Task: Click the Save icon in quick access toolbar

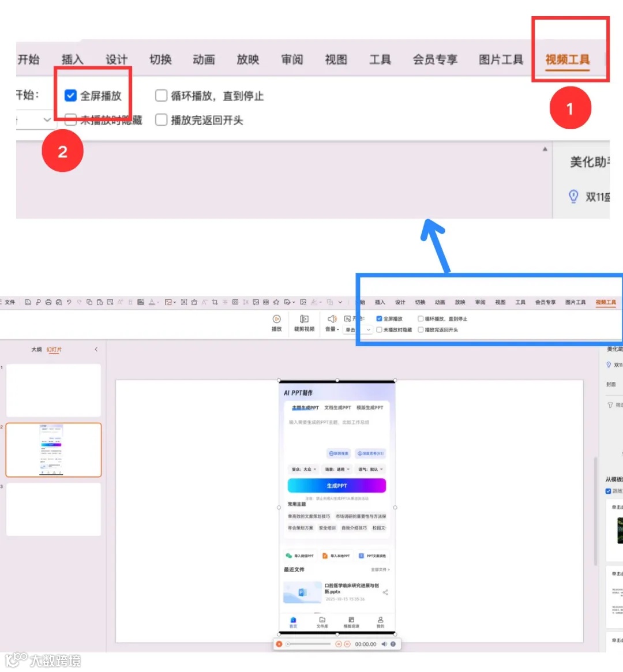Action: pyautogui.click(x=28, y=303)
